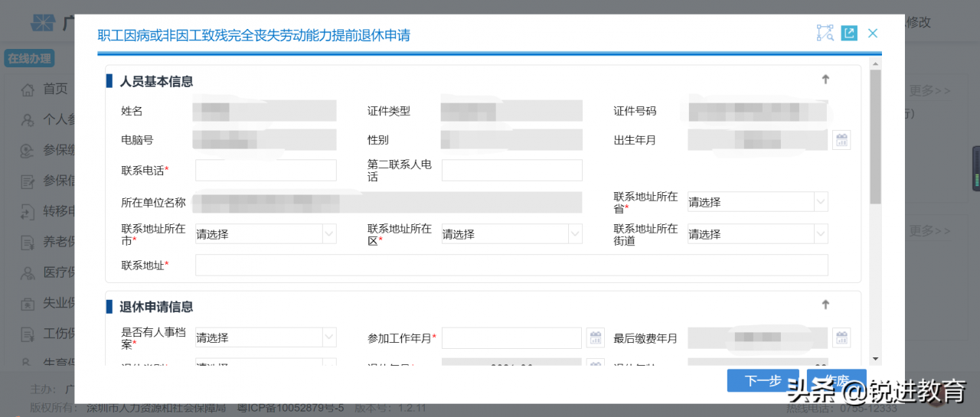Click the 转移 sidebar item icon
Viewport: 980px width, 417px height.
(x=28, y=212)
